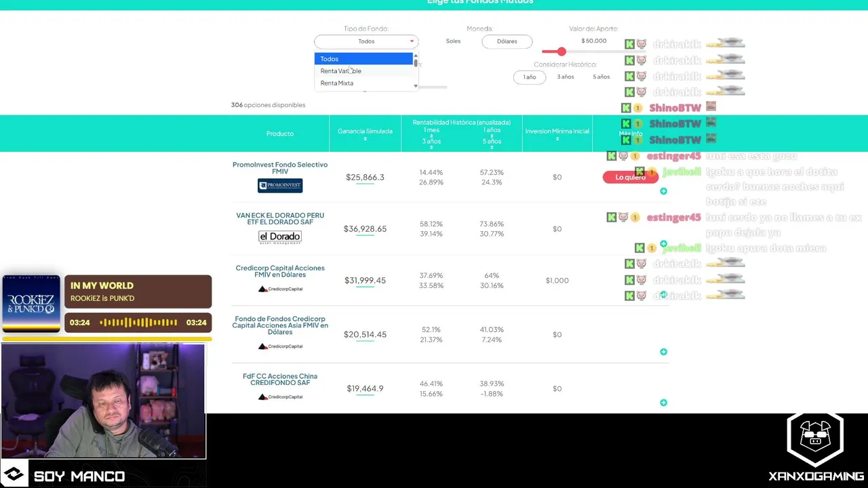Choose 3 años historical period
This screenshot has height=488, width=868.
point(566,77)
